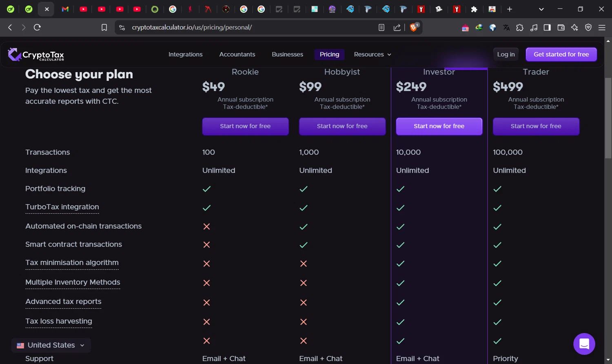This screenshot has width=612, height=364.
Task: Enable reader mode icon in address bar
Action: coord(381,27)
